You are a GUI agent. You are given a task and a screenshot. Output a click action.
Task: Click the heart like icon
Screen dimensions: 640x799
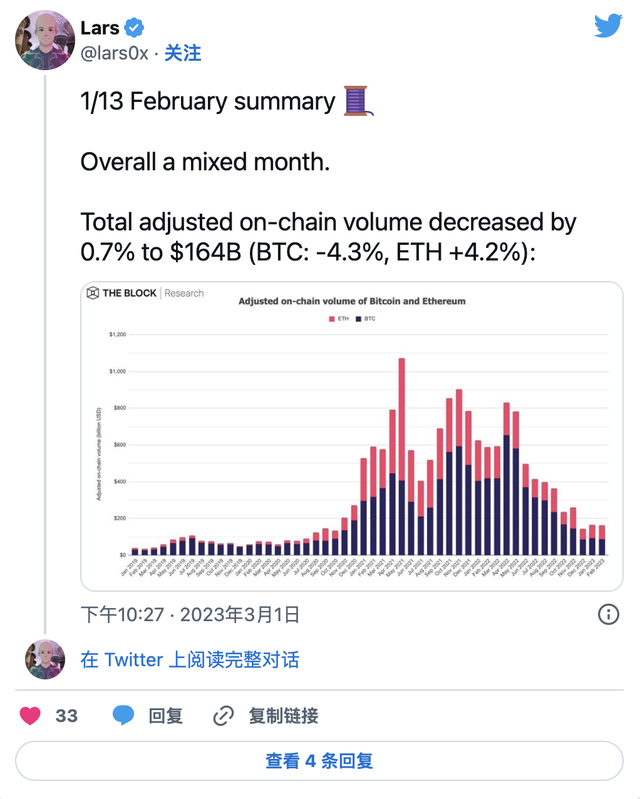tap(30, 715)
